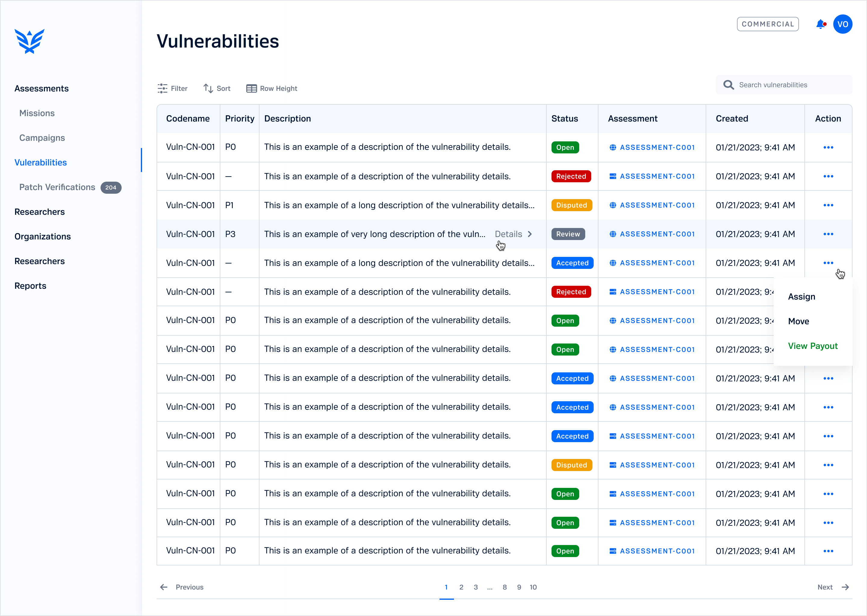Click the search magnifier icon

728,85
